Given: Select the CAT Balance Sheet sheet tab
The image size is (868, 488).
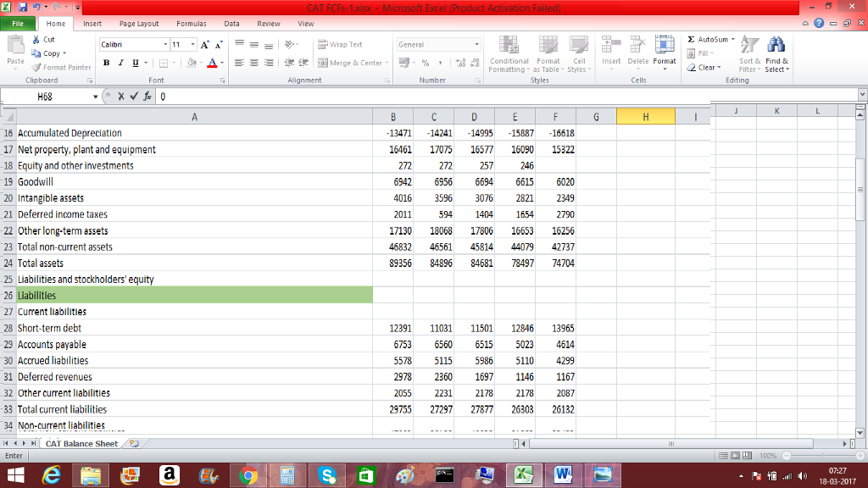Looking at the screenshot, I should (81, 442).
